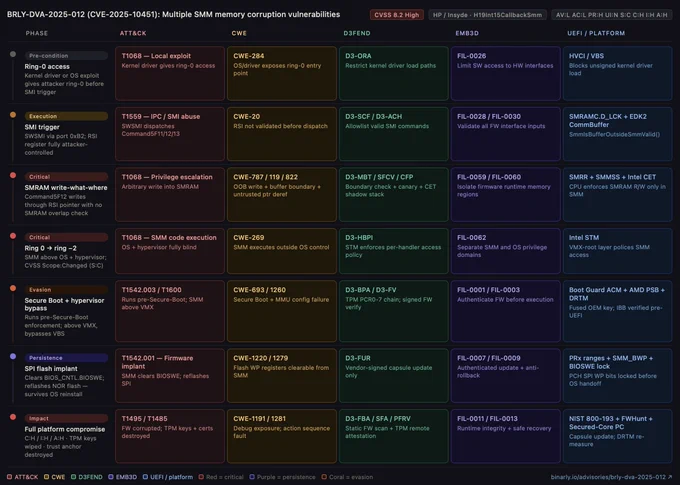Screen dimensions: 680x485
Task: Open the CWE-284 card
Action: 282,73
